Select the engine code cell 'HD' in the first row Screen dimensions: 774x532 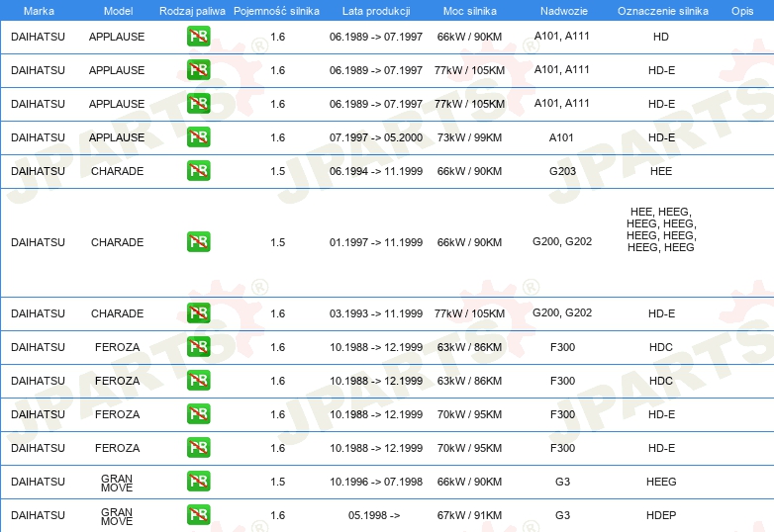[x=660, y=37]
